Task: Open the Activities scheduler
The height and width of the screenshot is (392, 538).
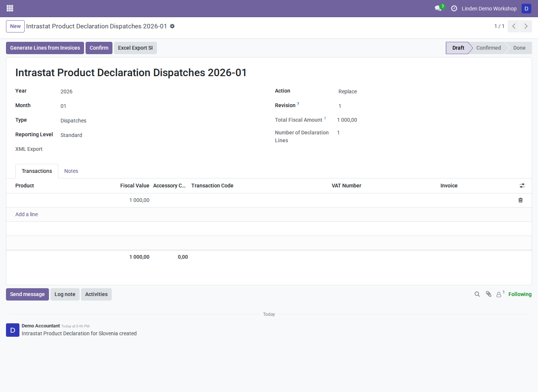Action: click(x=96, y=294)
